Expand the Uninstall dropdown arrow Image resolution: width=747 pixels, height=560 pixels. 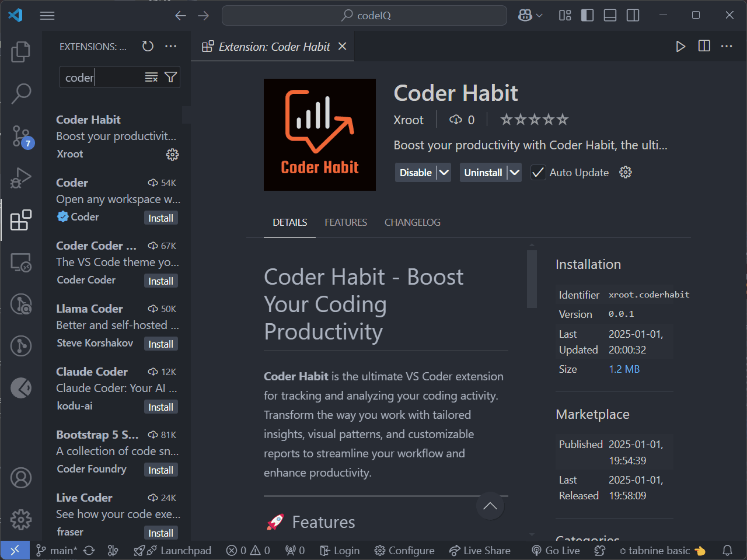[514, 173]
